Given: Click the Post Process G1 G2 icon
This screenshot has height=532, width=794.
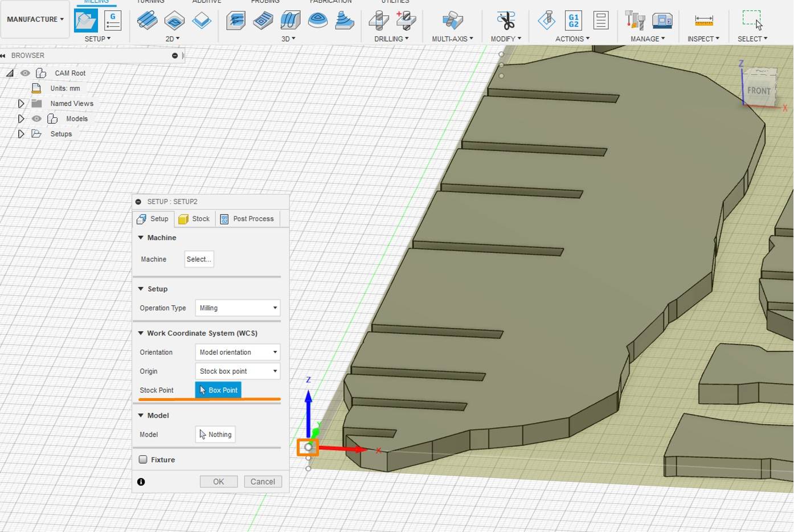Looking at the screenshot, I should (574, 21).
